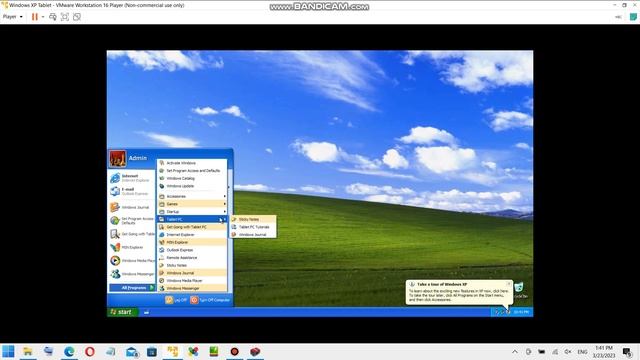The image size is (640, 360).
Task: Click All Programs green arrow button
Action: pos(132,288)
